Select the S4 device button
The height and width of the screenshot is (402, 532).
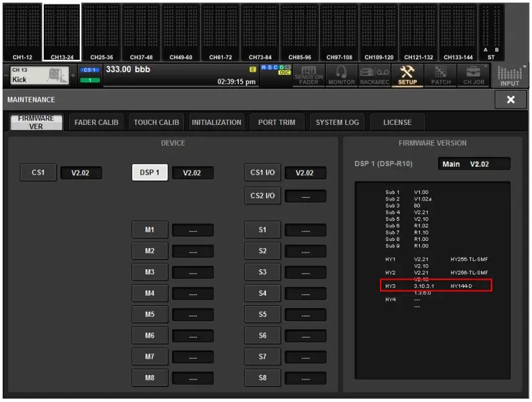tap(262, 293)
